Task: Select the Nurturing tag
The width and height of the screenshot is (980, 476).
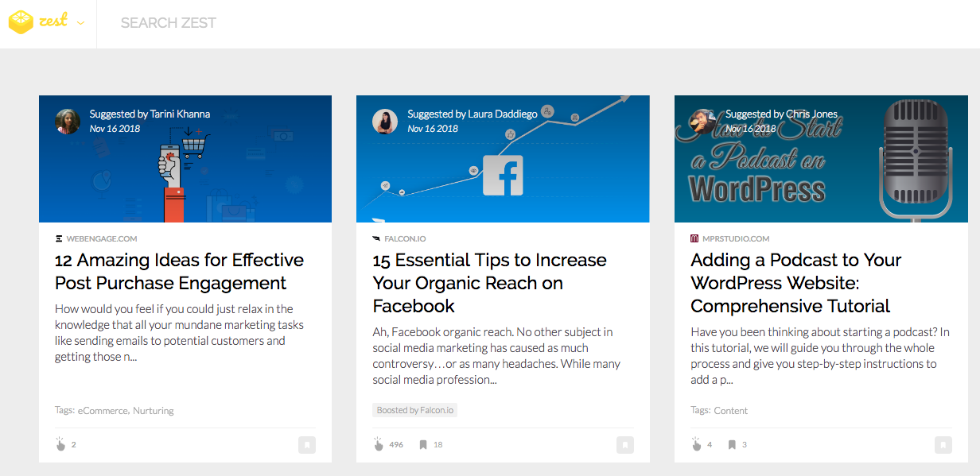Action: coord(154,411)
